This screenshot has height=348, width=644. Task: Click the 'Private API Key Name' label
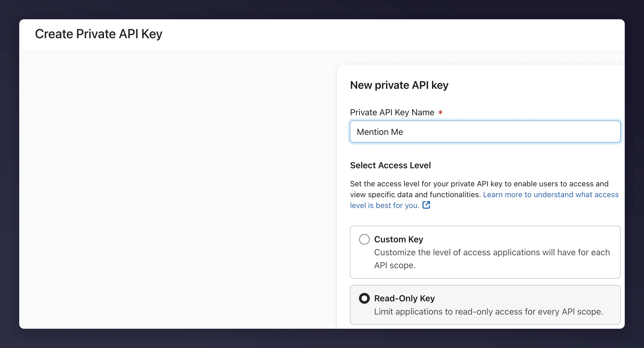pos(392,112)
